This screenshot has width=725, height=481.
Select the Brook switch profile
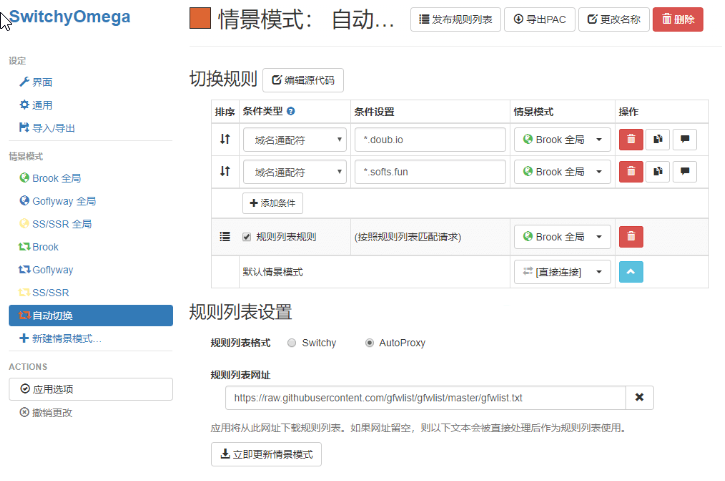pyautogui.click(x=38, y=247)
